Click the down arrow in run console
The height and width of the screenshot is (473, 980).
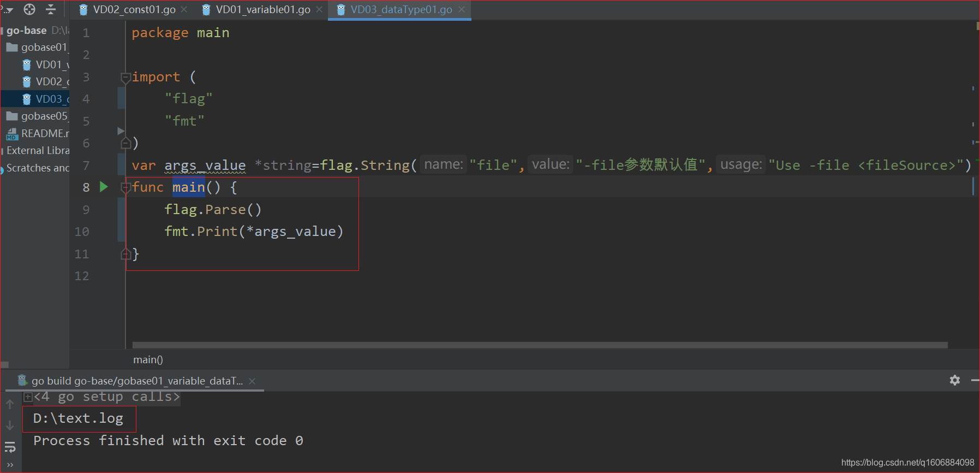(10, 425)
